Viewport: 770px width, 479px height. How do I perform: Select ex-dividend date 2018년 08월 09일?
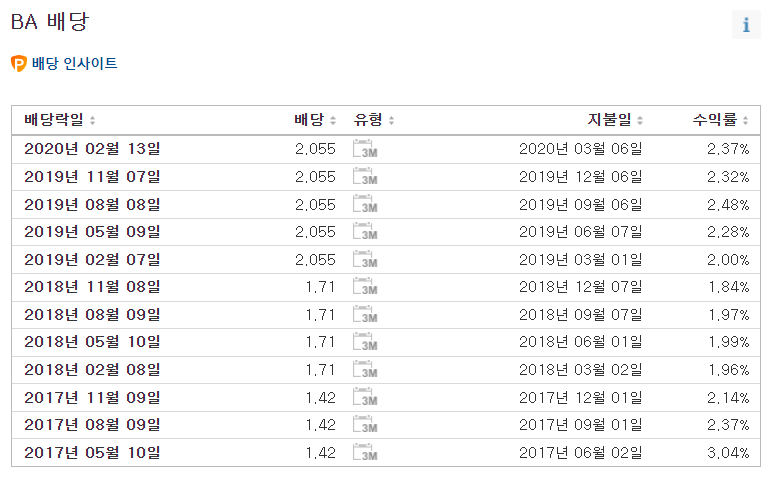click(x=92, y=314)
